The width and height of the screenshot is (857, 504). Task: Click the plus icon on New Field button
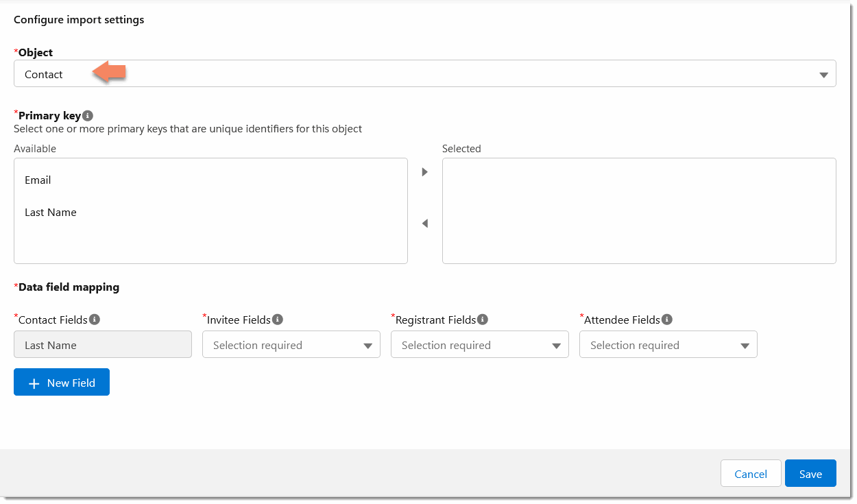coord(34,383)
